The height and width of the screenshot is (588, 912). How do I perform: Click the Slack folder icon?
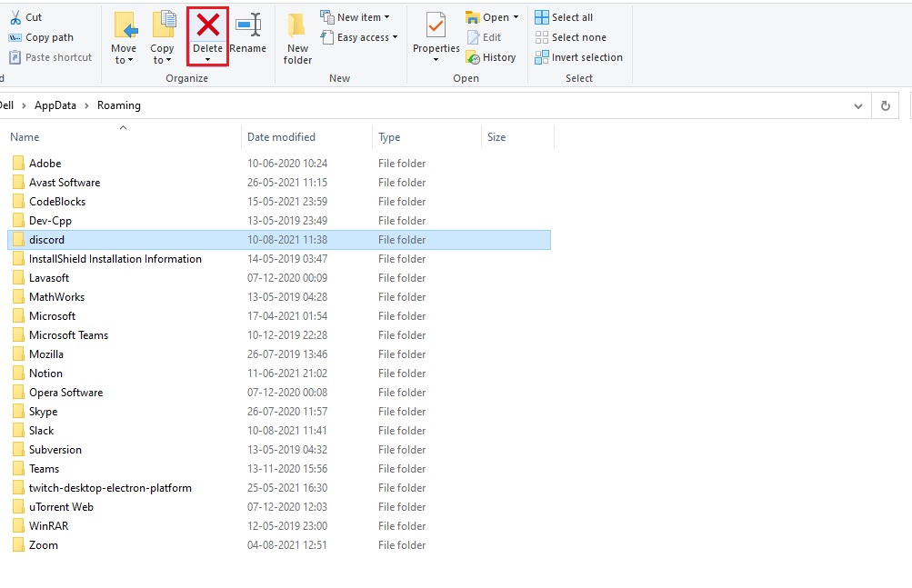pos(18,431)
